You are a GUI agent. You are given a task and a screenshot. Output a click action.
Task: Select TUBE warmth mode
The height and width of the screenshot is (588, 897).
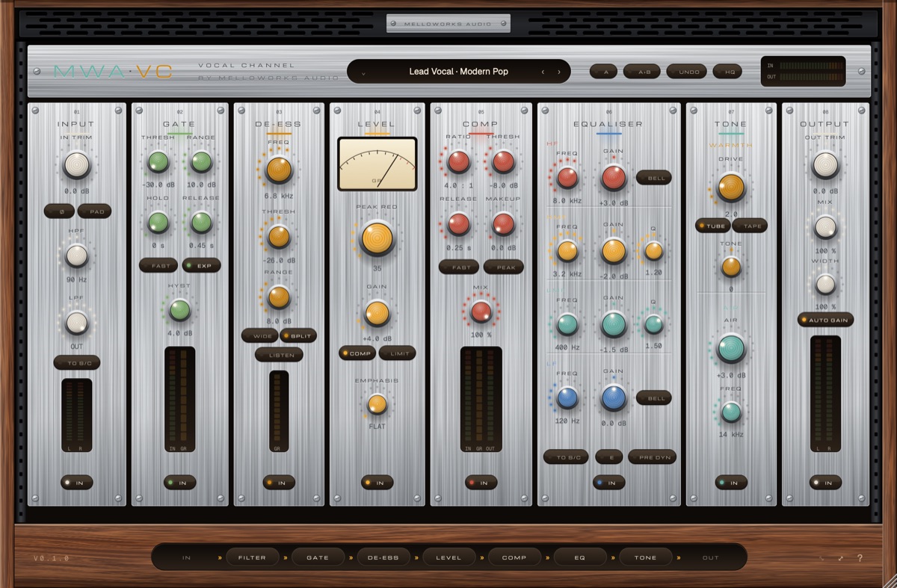712,226
